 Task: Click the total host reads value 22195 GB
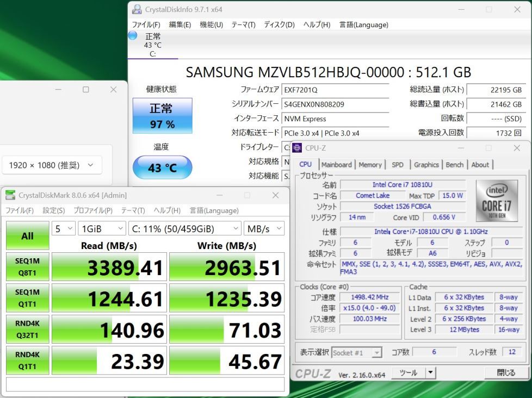pos(497,90)
